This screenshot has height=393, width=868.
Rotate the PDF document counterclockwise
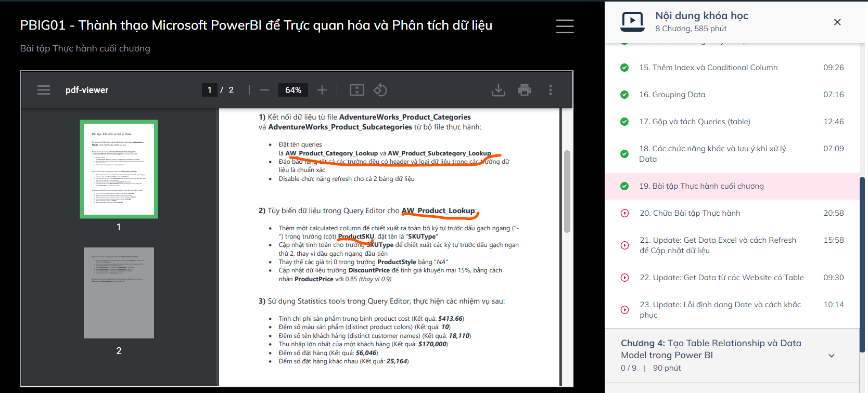(x=380, y=90)
